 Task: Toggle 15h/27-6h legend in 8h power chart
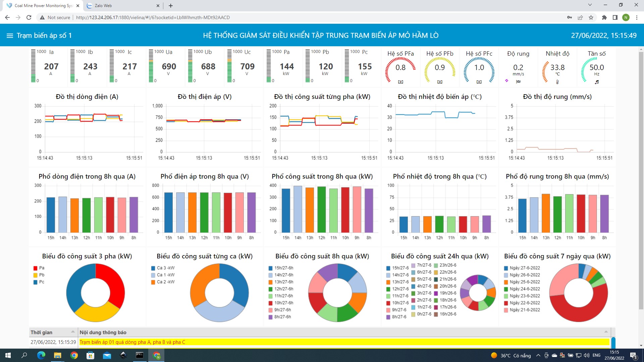point(281,268)
